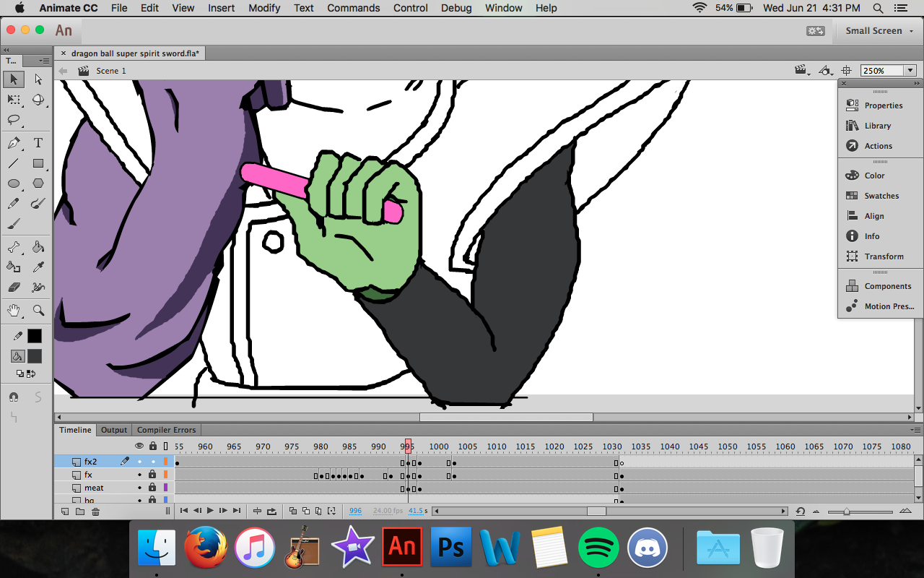Unlock the meat layer
Image resolution: width=924 pixels, height=578 pixels.
point(152,488)
